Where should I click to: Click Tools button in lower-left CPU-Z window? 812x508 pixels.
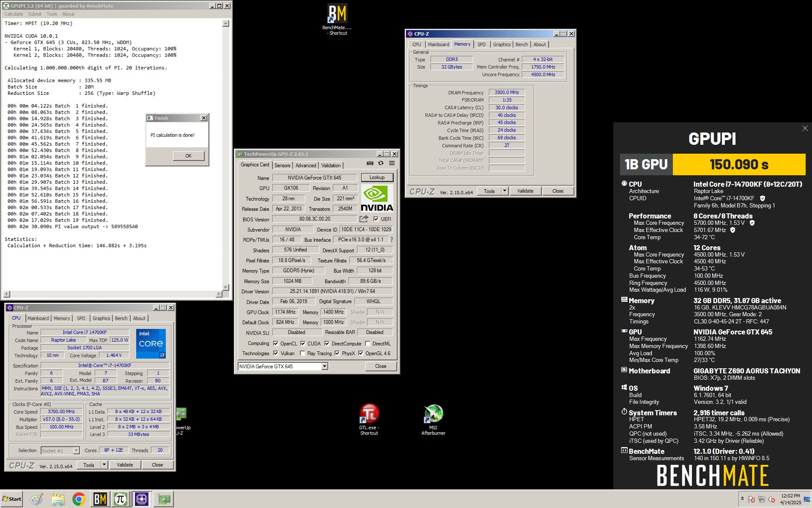tap(89, 465)
